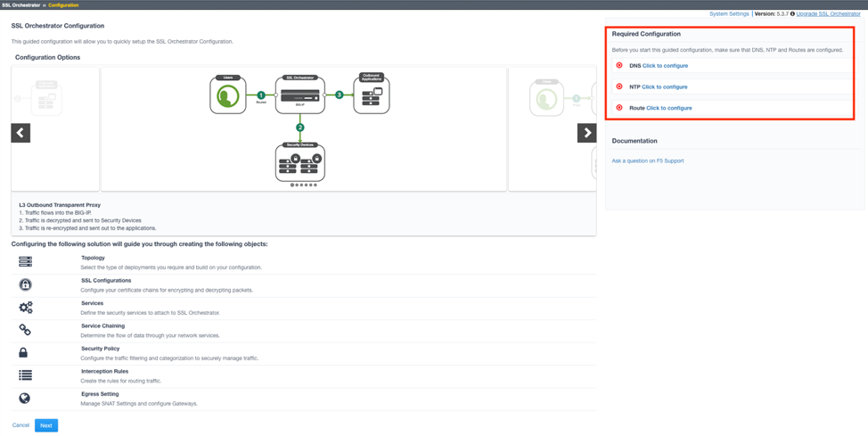Cancel the guided configuration
This screenshot has height=436, width=868.
[x=20, y=425]
